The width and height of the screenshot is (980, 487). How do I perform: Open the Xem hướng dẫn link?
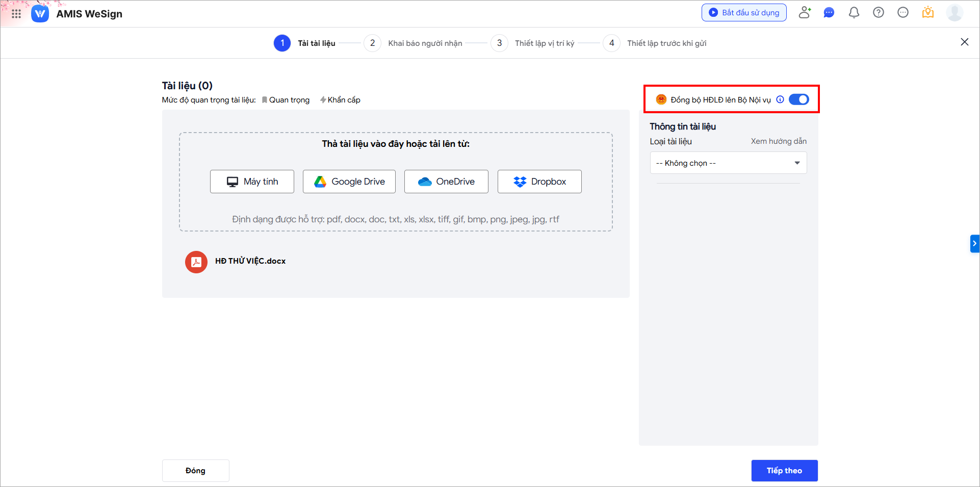pyautogui.click(x=778, y=141)
